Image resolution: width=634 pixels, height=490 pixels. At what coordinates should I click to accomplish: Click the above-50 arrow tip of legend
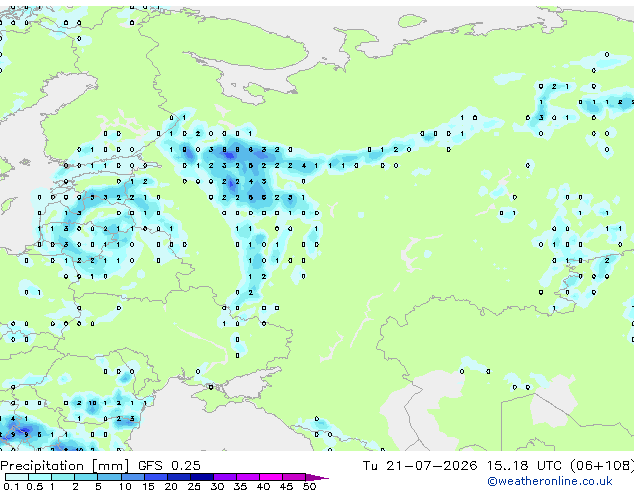pyautogui.click(x=317, y=477)
